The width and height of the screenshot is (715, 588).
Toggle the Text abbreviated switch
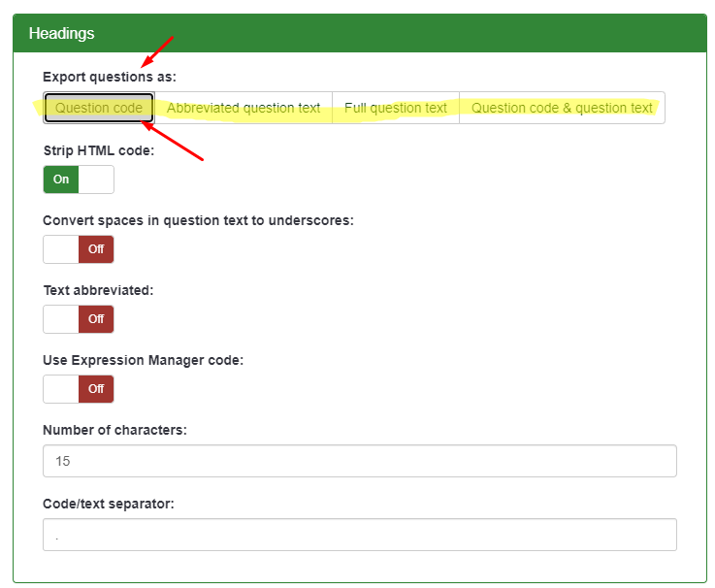(x=78, y=319)
